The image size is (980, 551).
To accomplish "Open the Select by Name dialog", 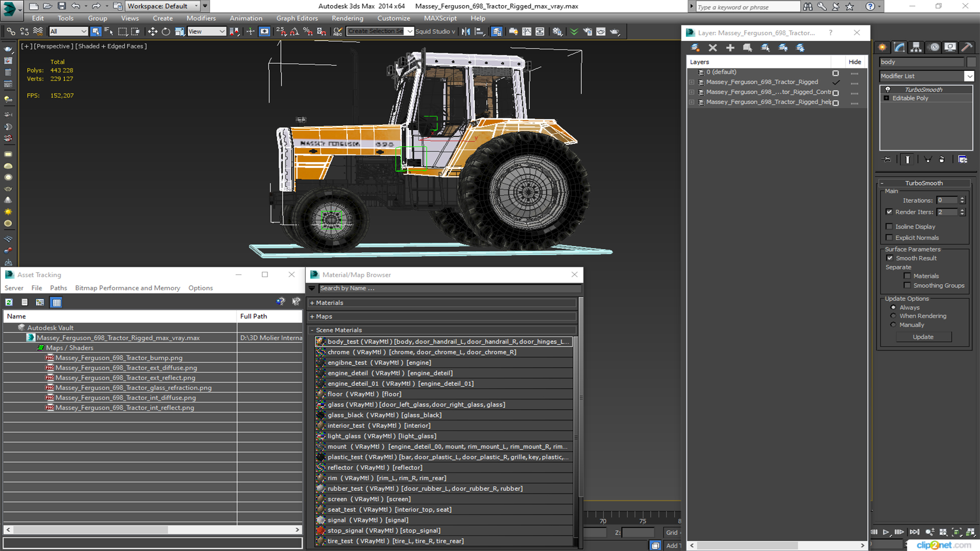I will (x=109, y=32).
